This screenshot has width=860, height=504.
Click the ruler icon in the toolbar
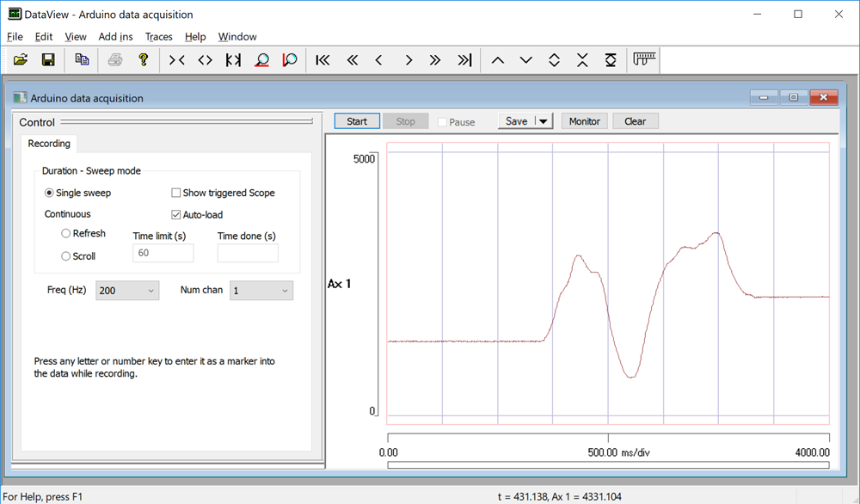tap(644, 59)
